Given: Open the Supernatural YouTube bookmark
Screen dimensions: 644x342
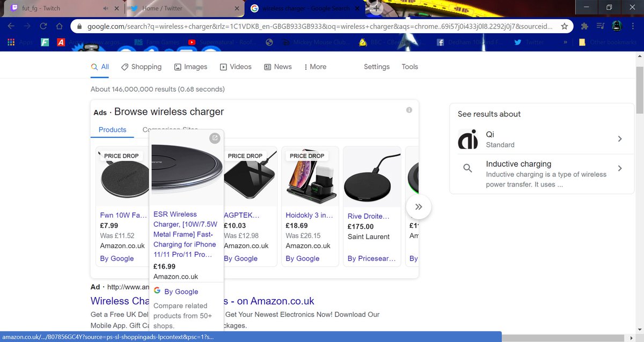Looking at the screenshot, I should (x=222, y=42).
